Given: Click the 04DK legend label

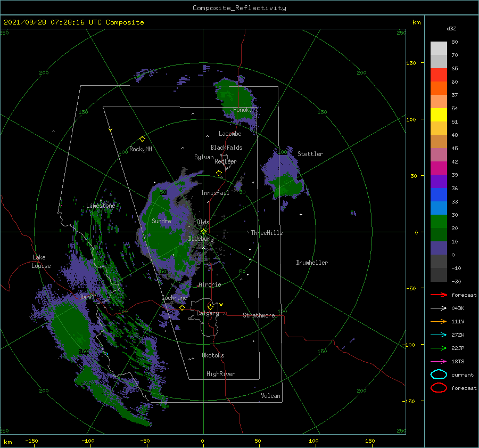Looking at the screenshot, I should tap(458, 308).
